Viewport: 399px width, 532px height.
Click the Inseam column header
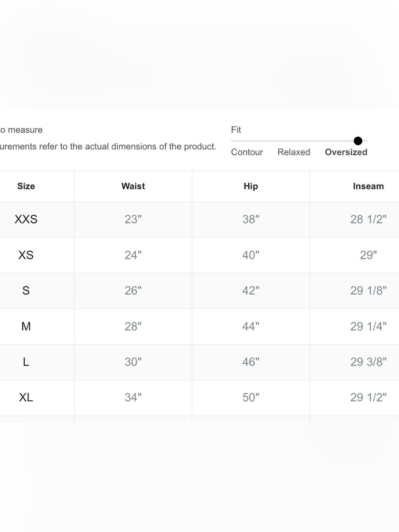[x=368, y=186]
